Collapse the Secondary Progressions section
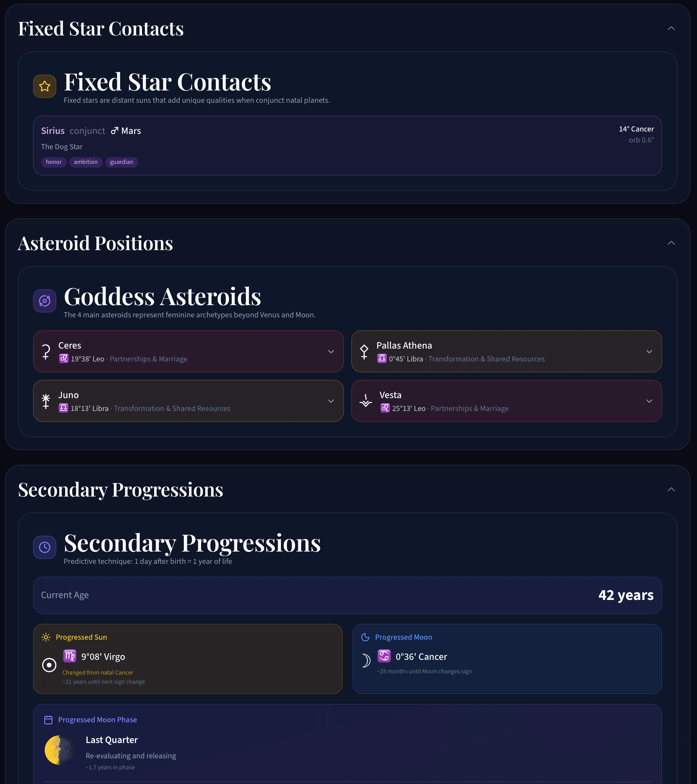 [x=671, y=489]
